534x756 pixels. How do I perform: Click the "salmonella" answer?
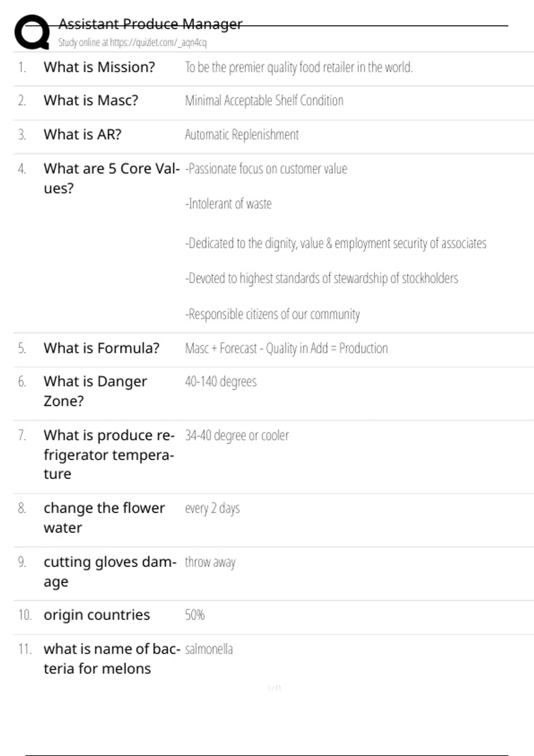click(x=209, y=649)
